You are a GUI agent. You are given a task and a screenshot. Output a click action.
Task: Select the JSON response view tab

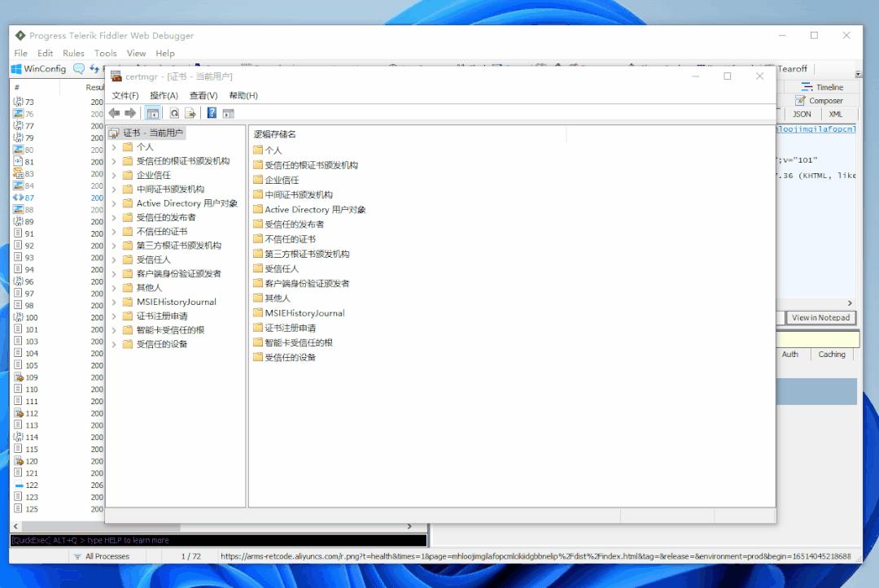pyautogui.click(x=802, y=114)
